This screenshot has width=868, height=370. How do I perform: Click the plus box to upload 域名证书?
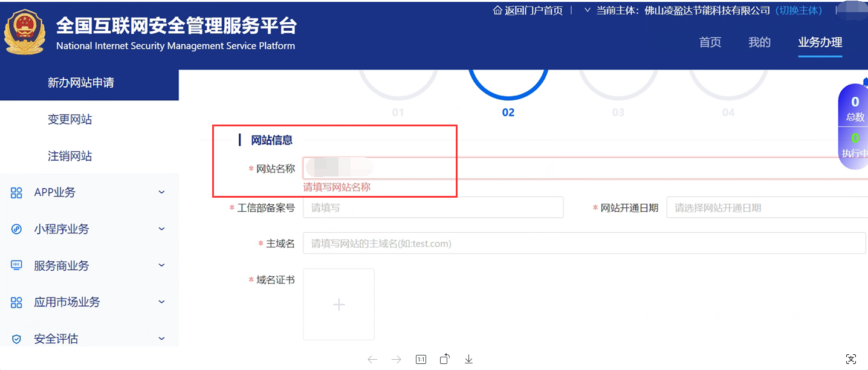(338, 304)
